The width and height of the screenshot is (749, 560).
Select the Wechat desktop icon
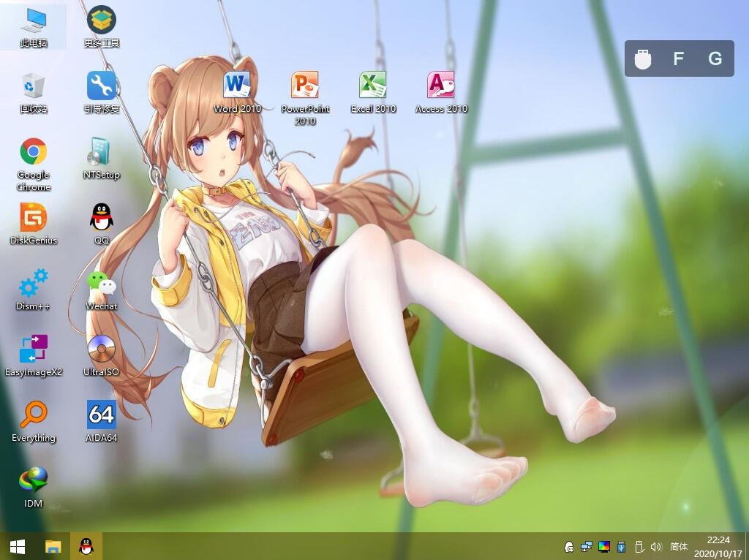click(x=101, y=290)
